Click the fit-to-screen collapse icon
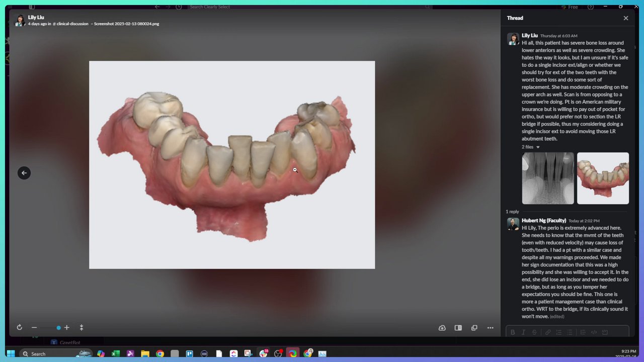Viewport: 644px width, 362px height. (x=82, y=327)
